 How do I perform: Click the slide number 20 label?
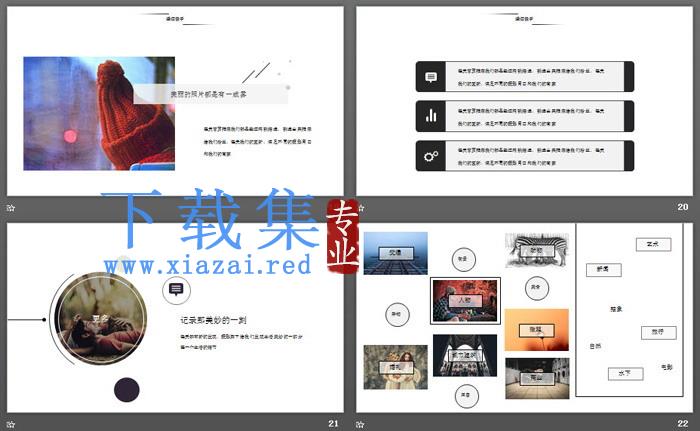[683, 207]
